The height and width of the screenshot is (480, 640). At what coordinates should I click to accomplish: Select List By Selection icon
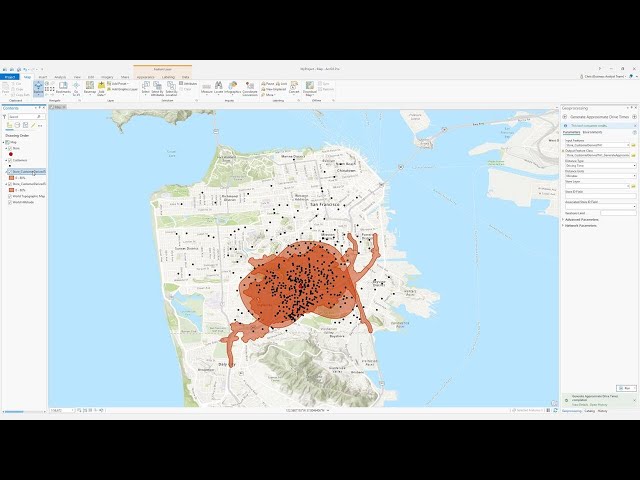[x=25, y=125]
